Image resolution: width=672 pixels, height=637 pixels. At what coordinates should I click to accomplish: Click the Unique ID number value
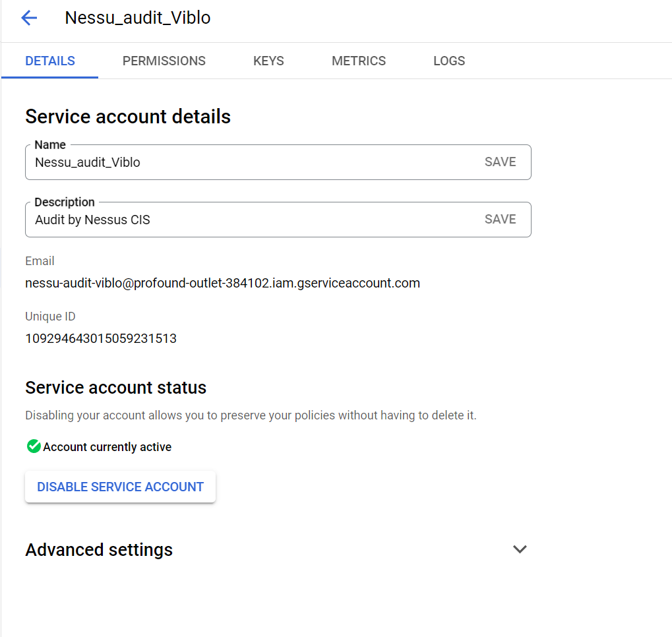click(x=101, y=338)
